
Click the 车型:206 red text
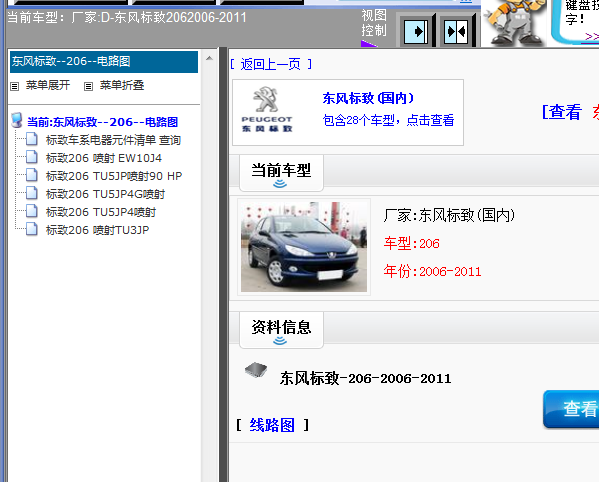(411, 244)
